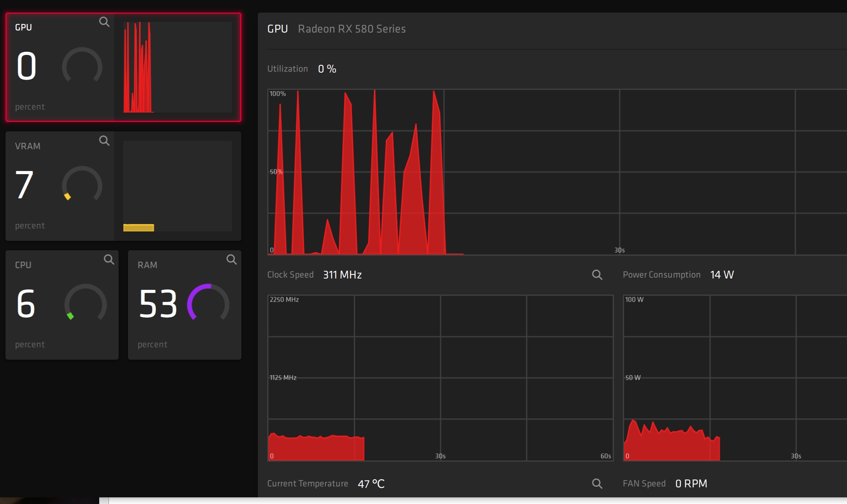This screenshot has height=504, width=847.
Task: Select the VRAM percent card
Action: (x=123, y=186)
